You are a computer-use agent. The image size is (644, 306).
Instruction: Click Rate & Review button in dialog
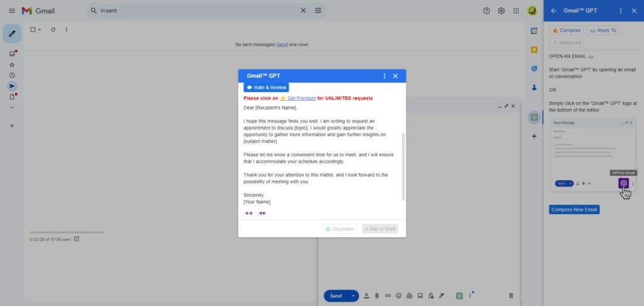(x=266, y=88)
